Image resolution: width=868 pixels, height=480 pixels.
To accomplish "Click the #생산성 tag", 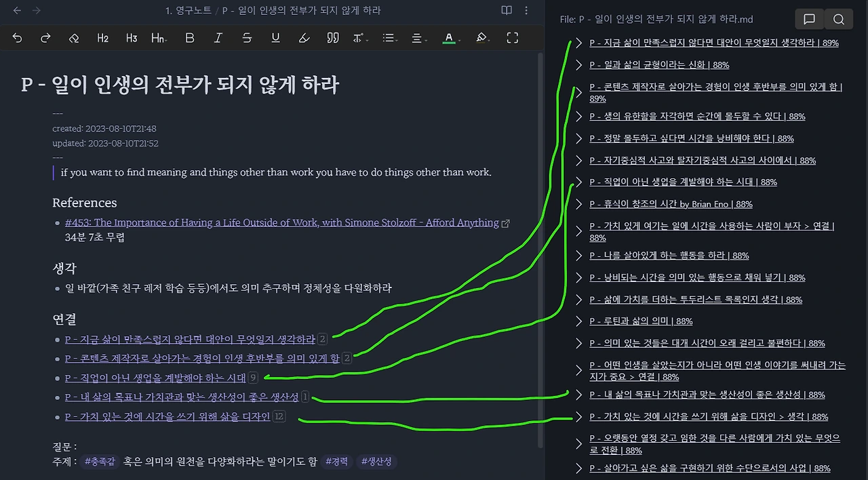I will tap(377, 462).
